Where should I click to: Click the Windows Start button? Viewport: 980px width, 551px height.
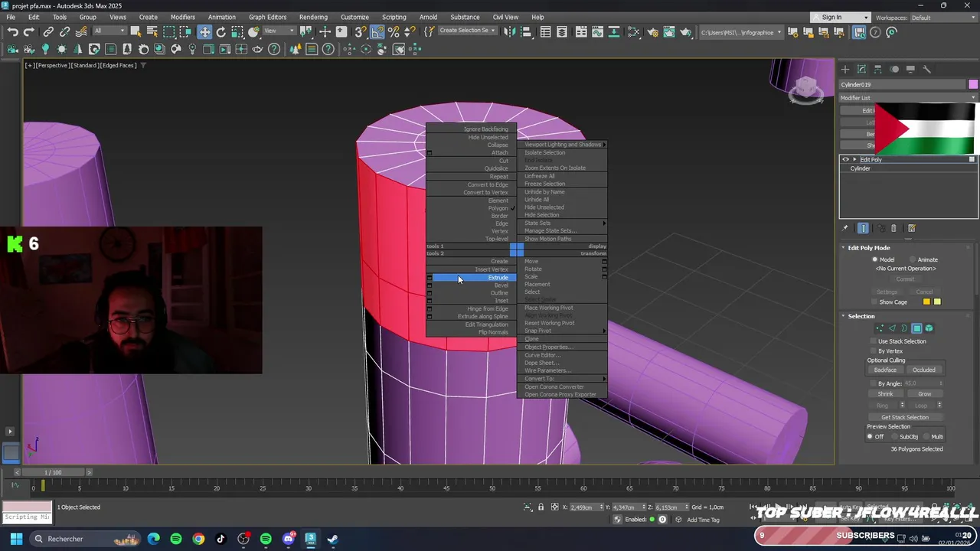pyautogui.click(x=16, y=539)
